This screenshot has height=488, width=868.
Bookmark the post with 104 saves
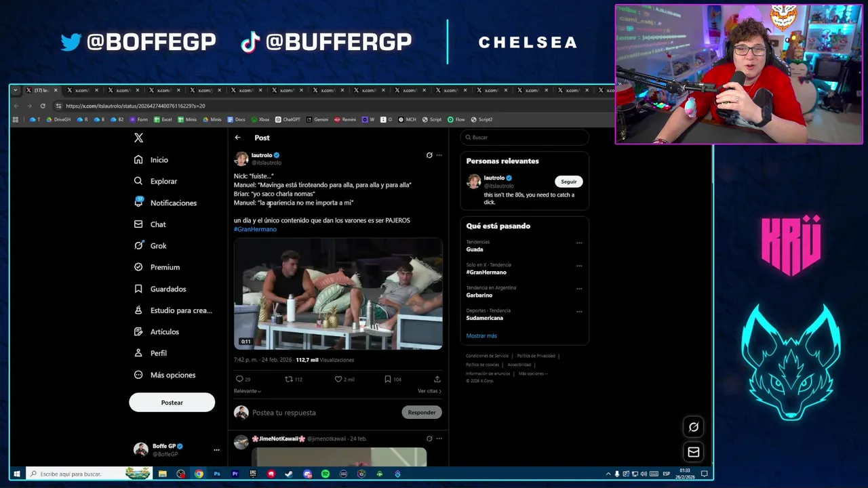[x=388, y=379]
